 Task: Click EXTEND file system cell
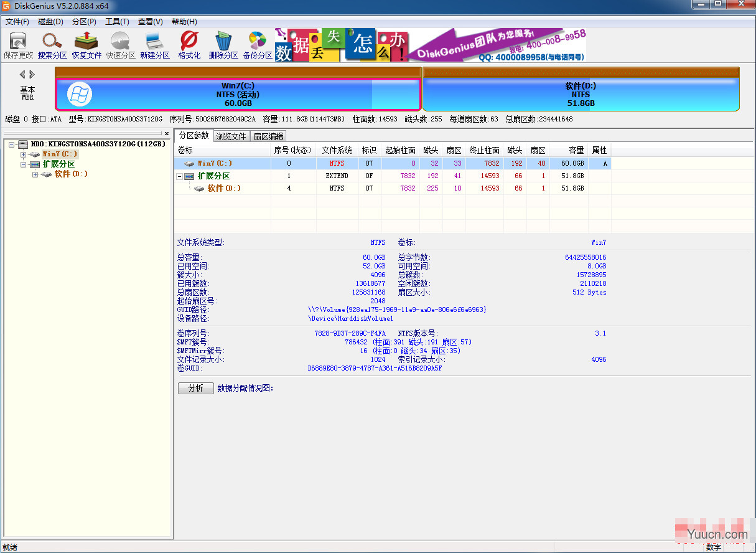pos(337,176)
